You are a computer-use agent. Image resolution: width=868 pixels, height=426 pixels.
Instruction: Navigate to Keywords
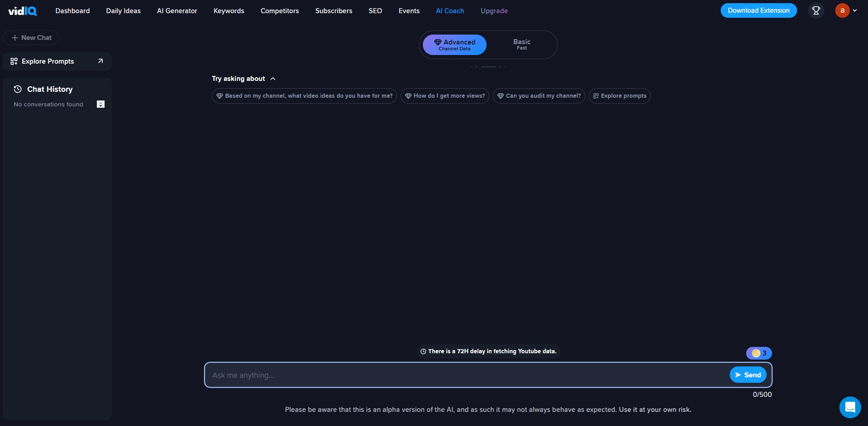(x=229, y=11)
